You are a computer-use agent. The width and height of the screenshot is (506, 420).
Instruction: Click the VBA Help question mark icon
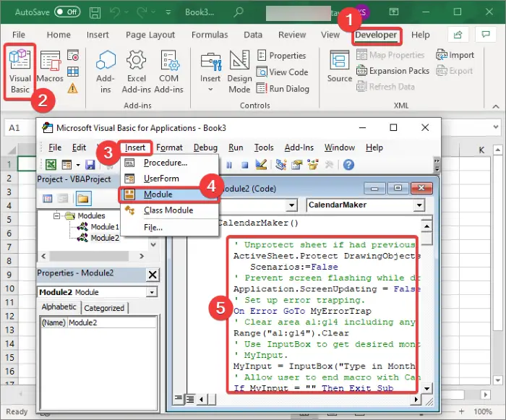coord(348,165)
